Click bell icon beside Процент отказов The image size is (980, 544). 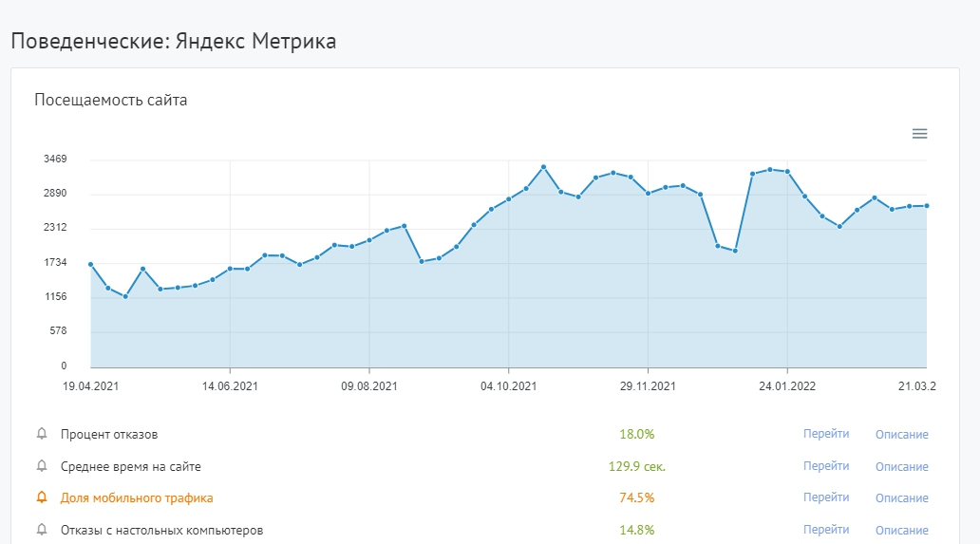point(41,435)
